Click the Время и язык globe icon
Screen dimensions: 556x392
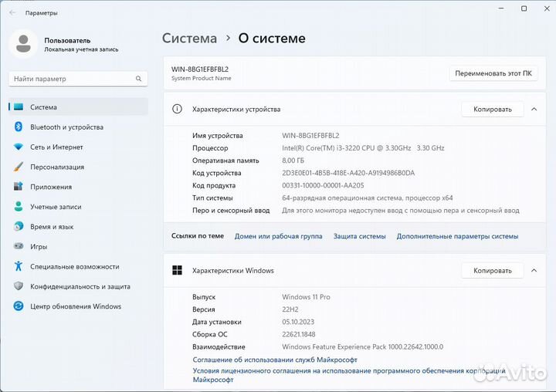click(x=19, y=226)
